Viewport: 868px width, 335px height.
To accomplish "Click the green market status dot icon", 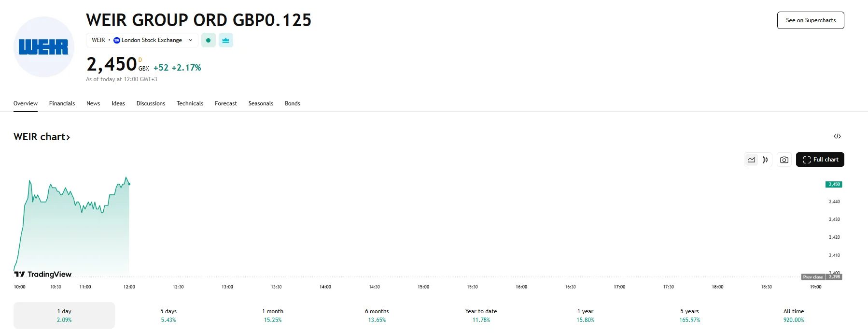I will click(x=208, y=40).
